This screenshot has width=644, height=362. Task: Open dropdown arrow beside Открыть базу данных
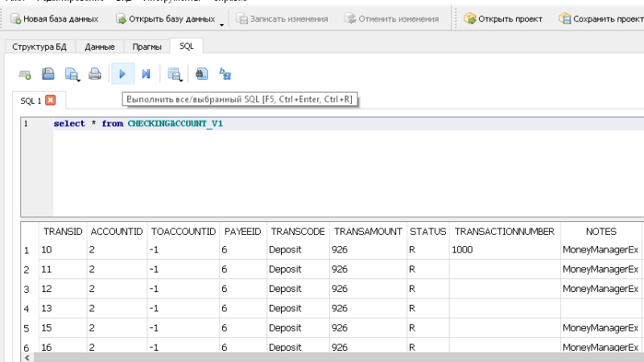pos(221,21)
